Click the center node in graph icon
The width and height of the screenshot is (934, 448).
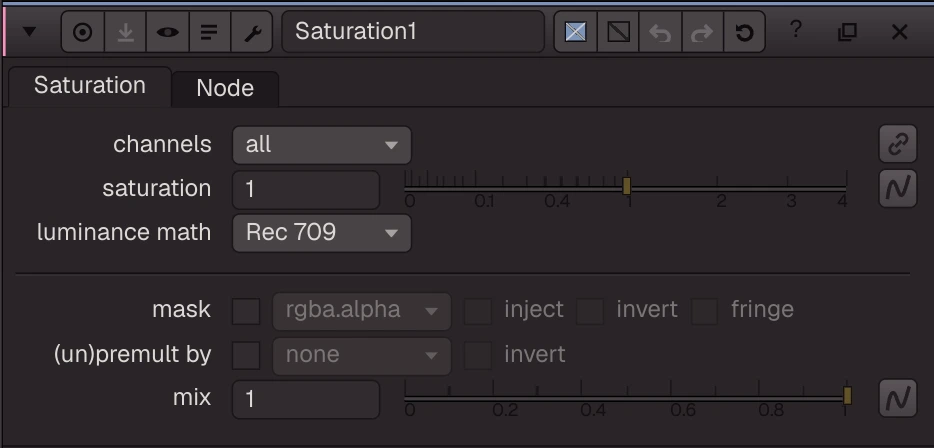[82, 32]
